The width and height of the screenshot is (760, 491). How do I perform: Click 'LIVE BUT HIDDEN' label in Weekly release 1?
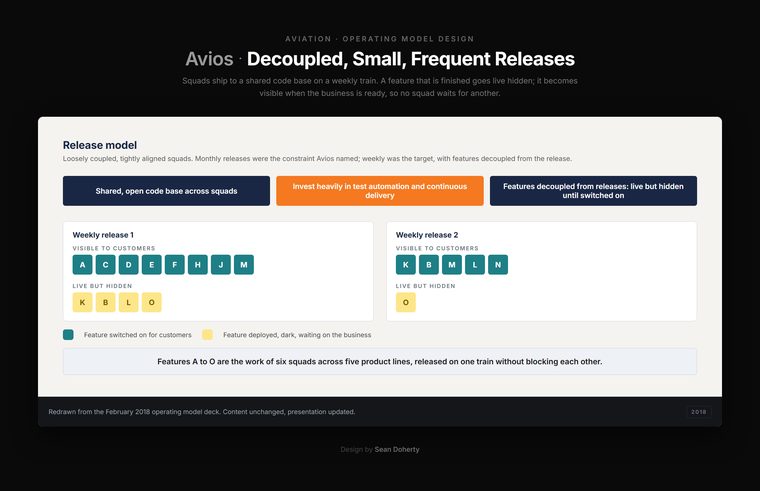(x=102, y=286)
